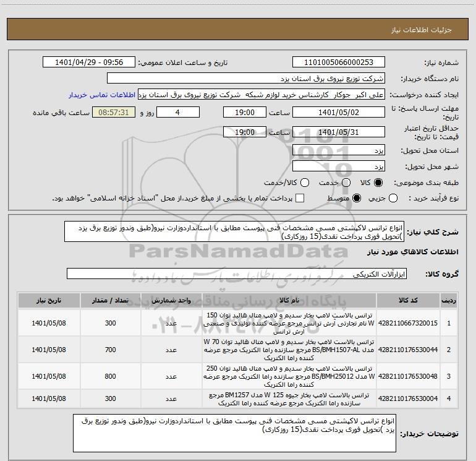Click the نام کالا column header
The width and height of the screenshot is (476, 461).
point(289,300)
